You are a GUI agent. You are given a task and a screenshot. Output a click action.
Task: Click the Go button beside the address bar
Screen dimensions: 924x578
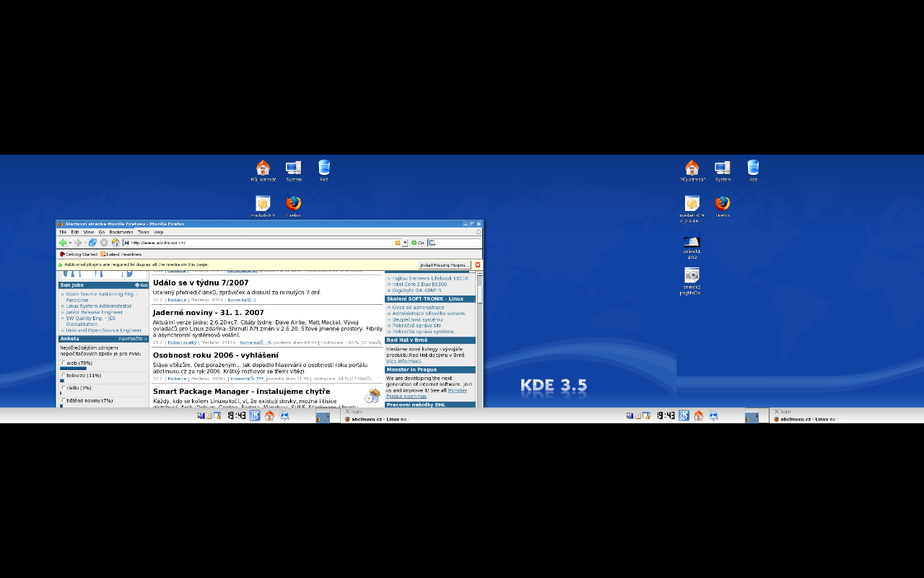(x=418, y=243)
